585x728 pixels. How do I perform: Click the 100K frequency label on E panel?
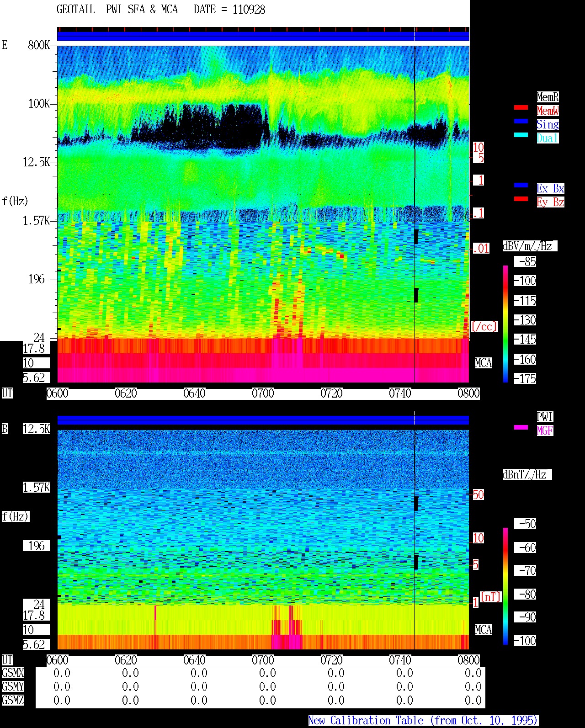(x=39, y=104)
